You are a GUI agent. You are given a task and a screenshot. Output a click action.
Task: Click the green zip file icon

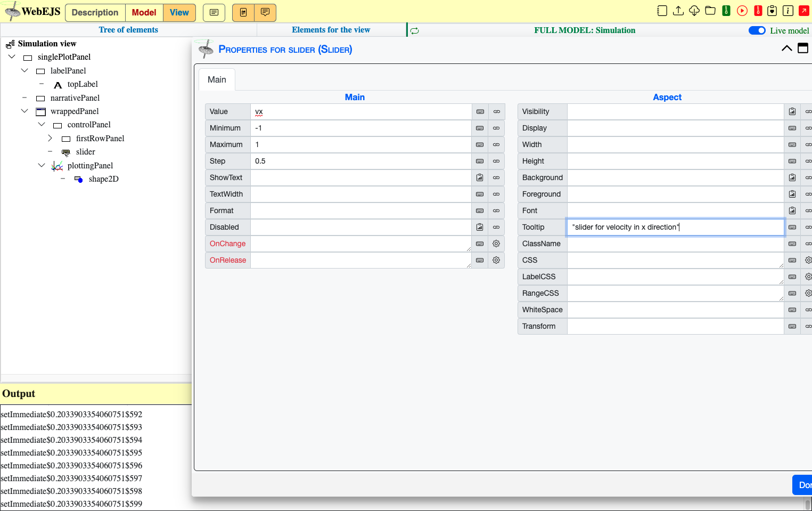click(x=726, y=11)
